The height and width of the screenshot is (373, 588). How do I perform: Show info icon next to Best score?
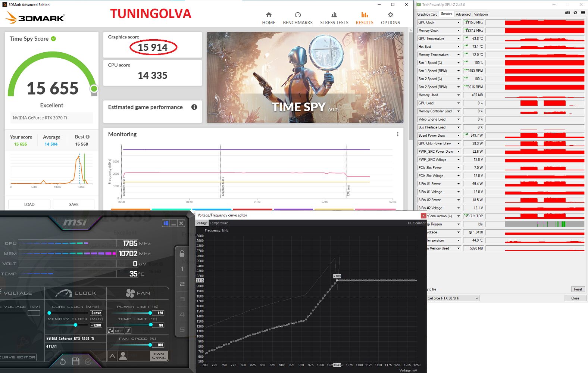pyautogui.click(x=88, y=137)
